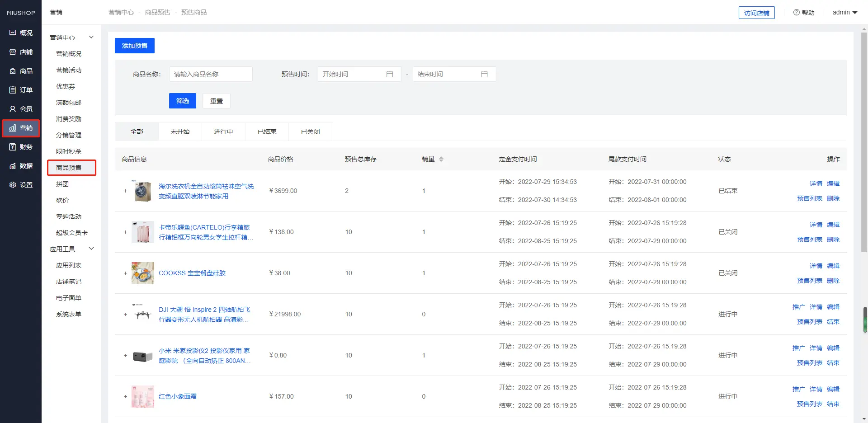Image resolution: width=868 pixels, height=423 pixels.
Task: Open the 概况 overview sidebar icon
Action: point(13,33)
